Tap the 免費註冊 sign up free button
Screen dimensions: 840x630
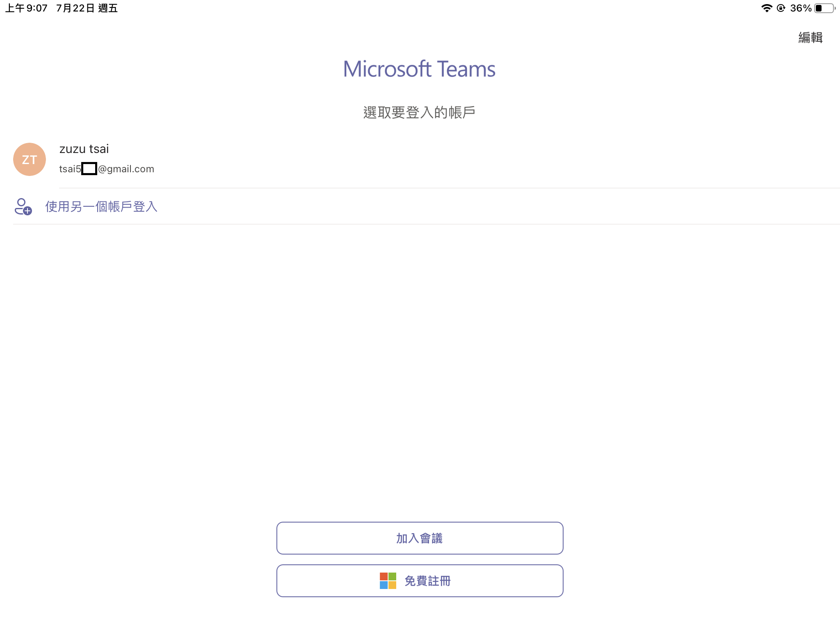click(x=420, y=581)
